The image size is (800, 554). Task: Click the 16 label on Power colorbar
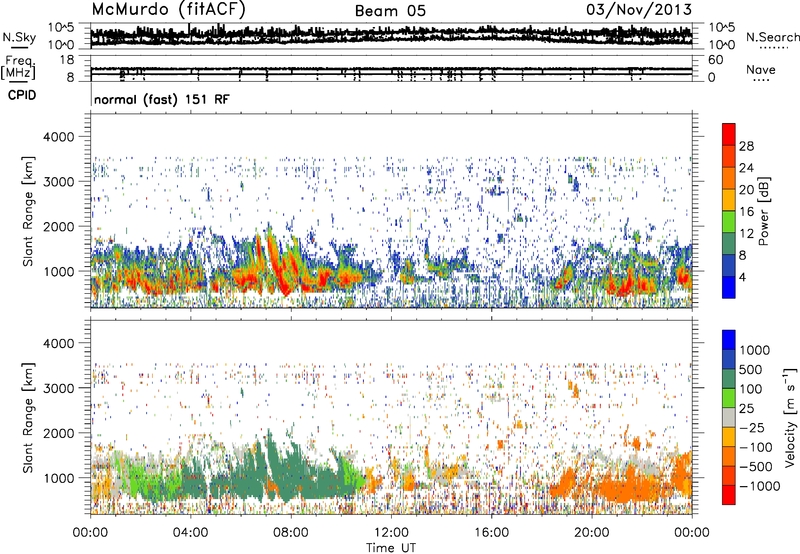pyautogui.click(x=746, y=212)
